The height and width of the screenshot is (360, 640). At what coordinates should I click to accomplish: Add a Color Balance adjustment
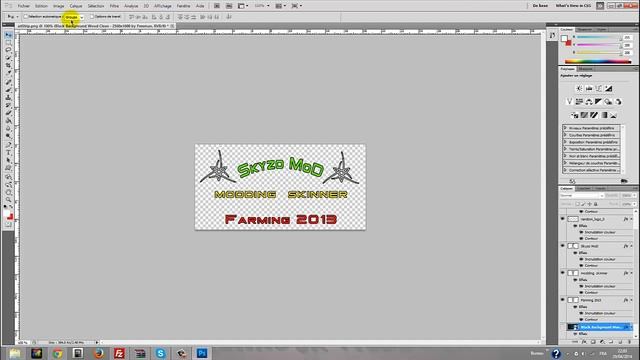(x=589, y=102)
